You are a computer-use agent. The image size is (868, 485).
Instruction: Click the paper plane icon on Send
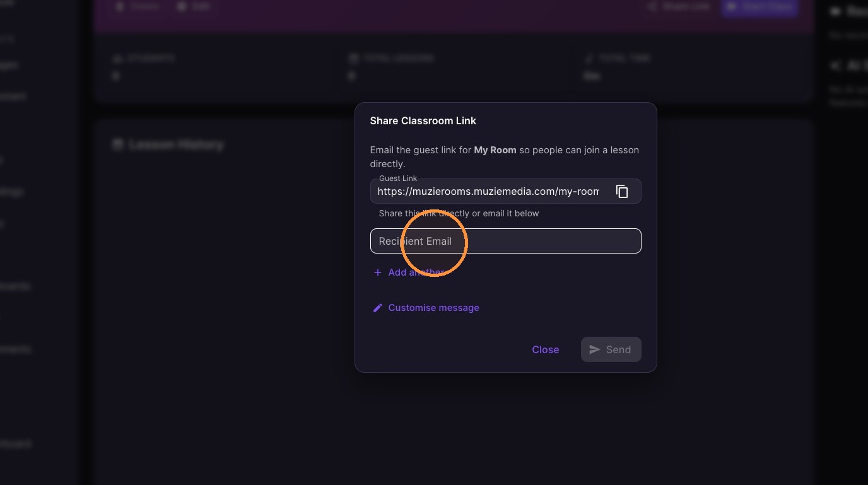[594, 349]
